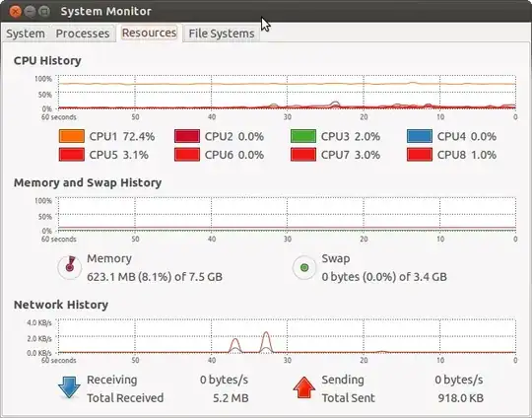Click the CPU1 orange color swatch
The image size is (532, 418).
click(72, 136)
